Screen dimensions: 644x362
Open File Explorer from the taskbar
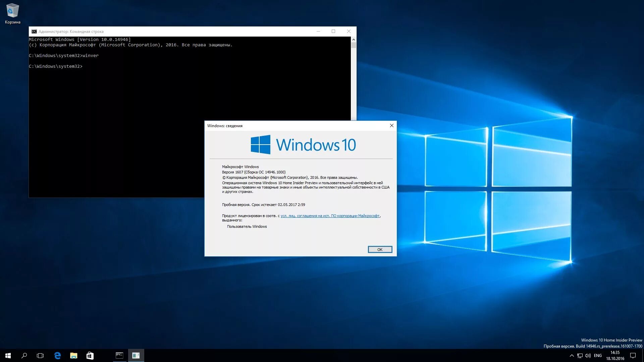[x=73, y=355]
